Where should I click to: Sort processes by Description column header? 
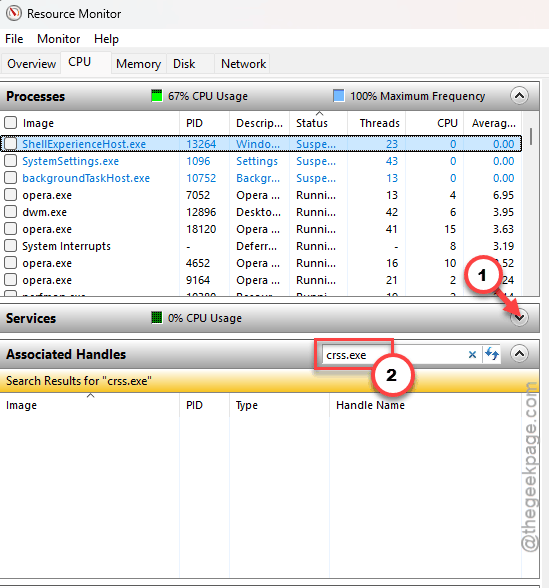(x=259, y=123)
